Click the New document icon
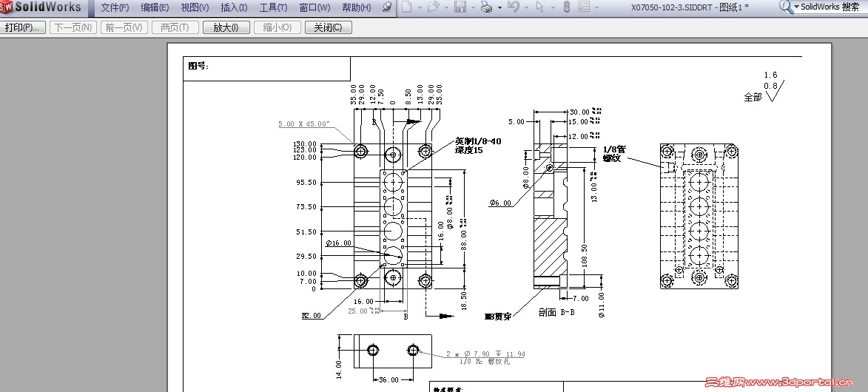The image size is (868, 392). 407,7
